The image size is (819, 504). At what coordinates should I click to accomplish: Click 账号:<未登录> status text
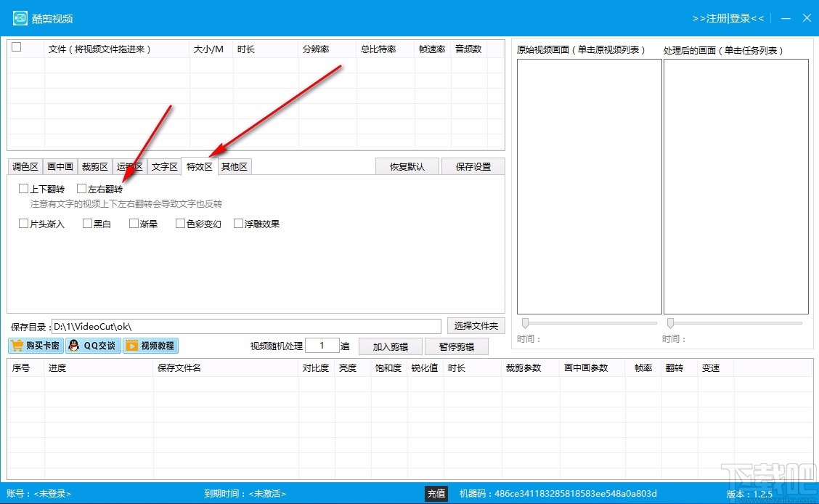point(38,494)
